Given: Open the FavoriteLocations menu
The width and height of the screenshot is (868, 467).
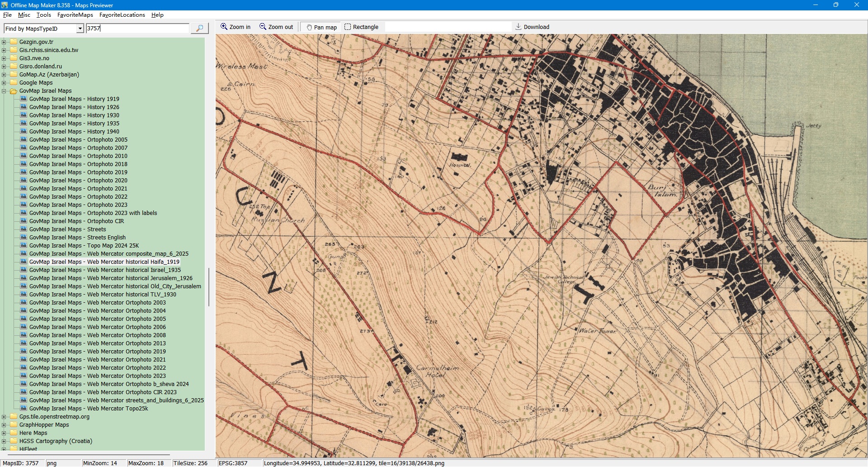Looking at the screenshot, I should click(122, 15).
